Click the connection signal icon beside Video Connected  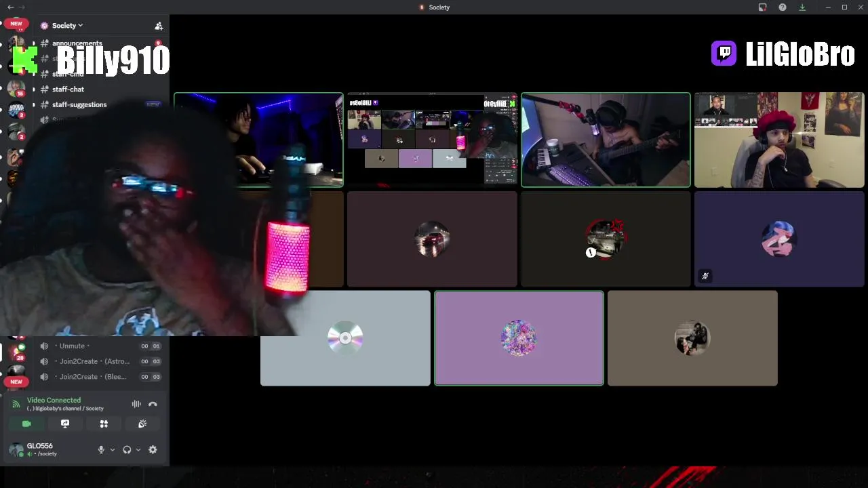point(16,404)
